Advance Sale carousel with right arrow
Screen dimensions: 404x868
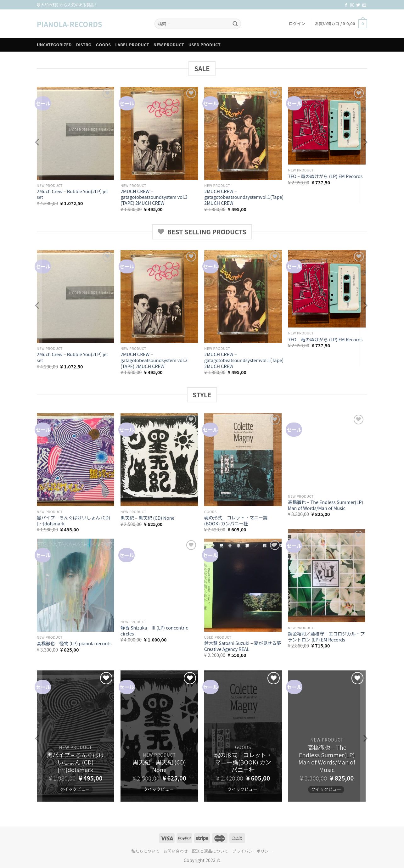point(366,142)
